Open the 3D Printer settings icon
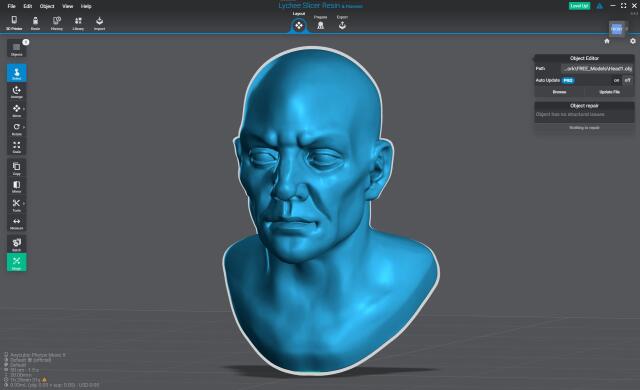Viewport: 640px width, 390px height. coord(14,22)
